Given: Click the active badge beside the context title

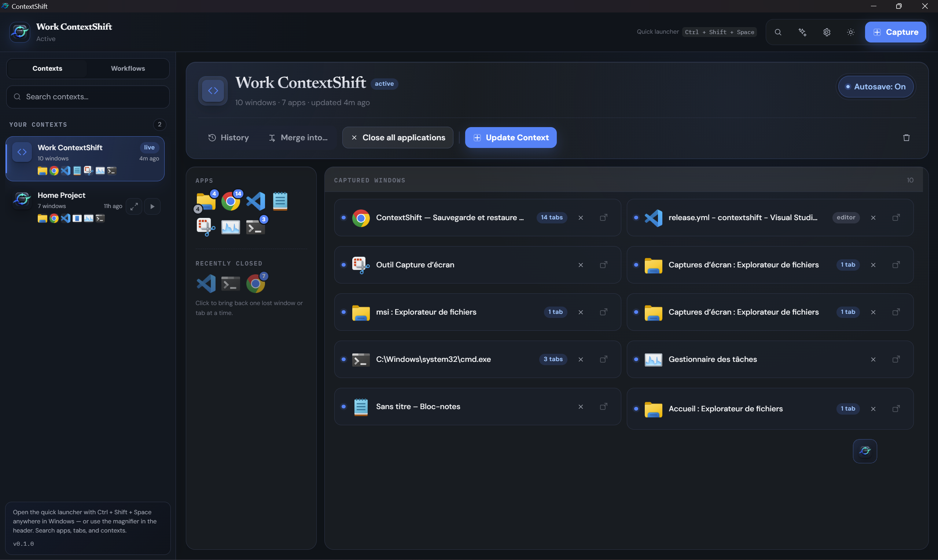Looking at the screenshot, I should click(384, 84).
